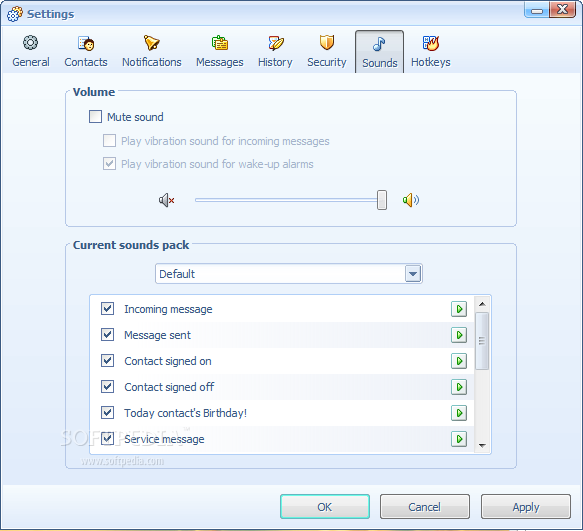Go to the Messages tab
The height and width of the screenshot is (531, 583).
pos(220,52)
